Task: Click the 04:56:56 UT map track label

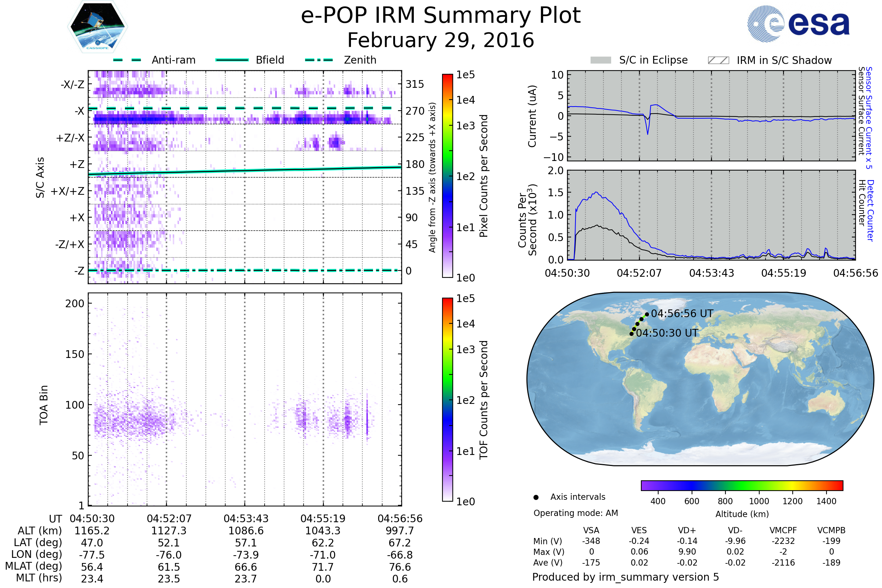Action: [x=682, y=314]
